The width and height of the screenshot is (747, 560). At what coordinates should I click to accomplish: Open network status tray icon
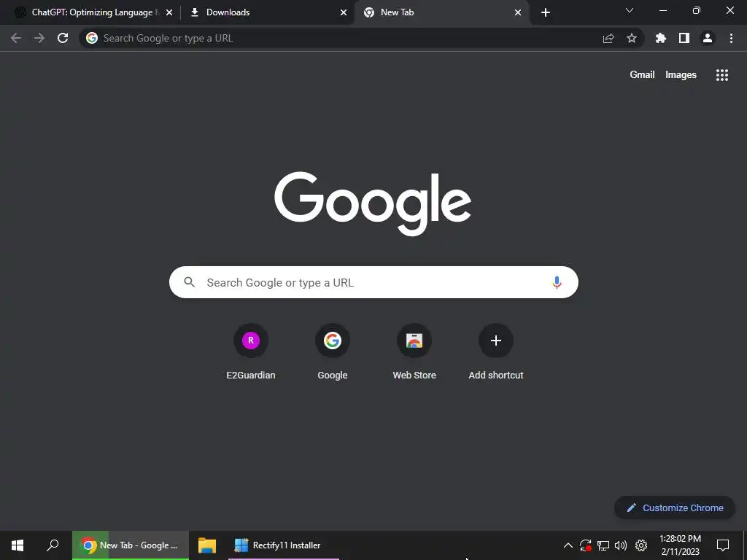603,545
